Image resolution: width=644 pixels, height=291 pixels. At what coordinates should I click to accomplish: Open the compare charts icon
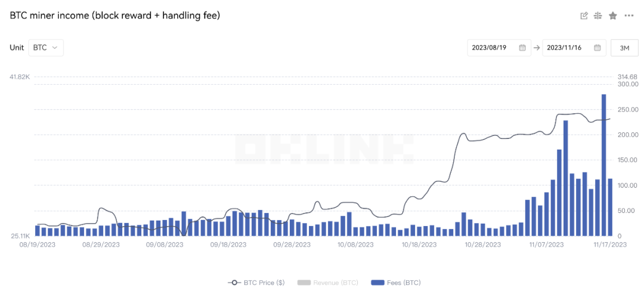(598, 16)
